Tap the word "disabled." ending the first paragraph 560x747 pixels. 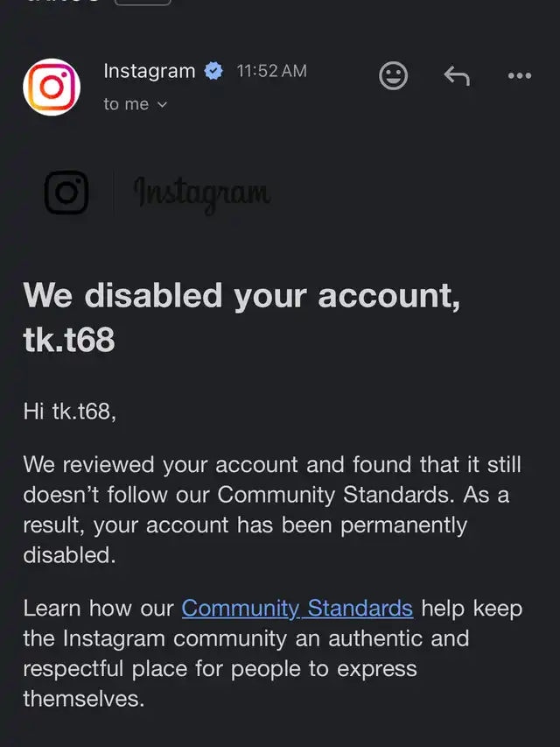(69, 555)
